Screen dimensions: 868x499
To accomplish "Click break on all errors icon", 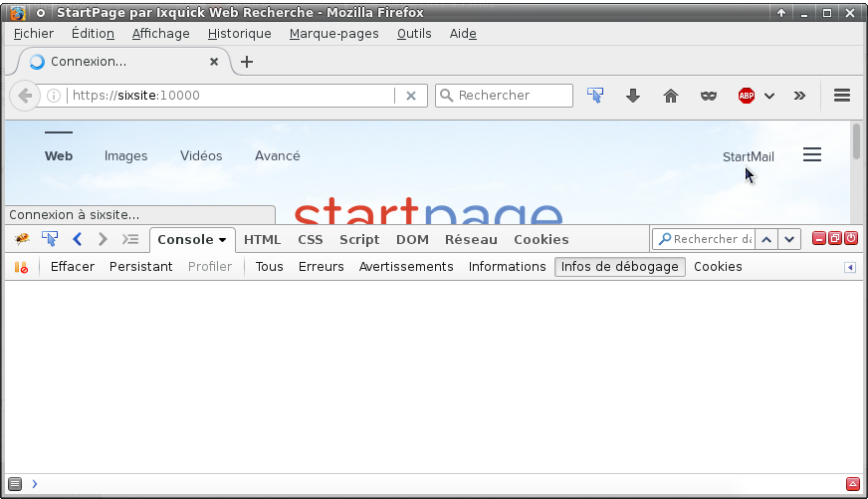I will click(21, 267).
